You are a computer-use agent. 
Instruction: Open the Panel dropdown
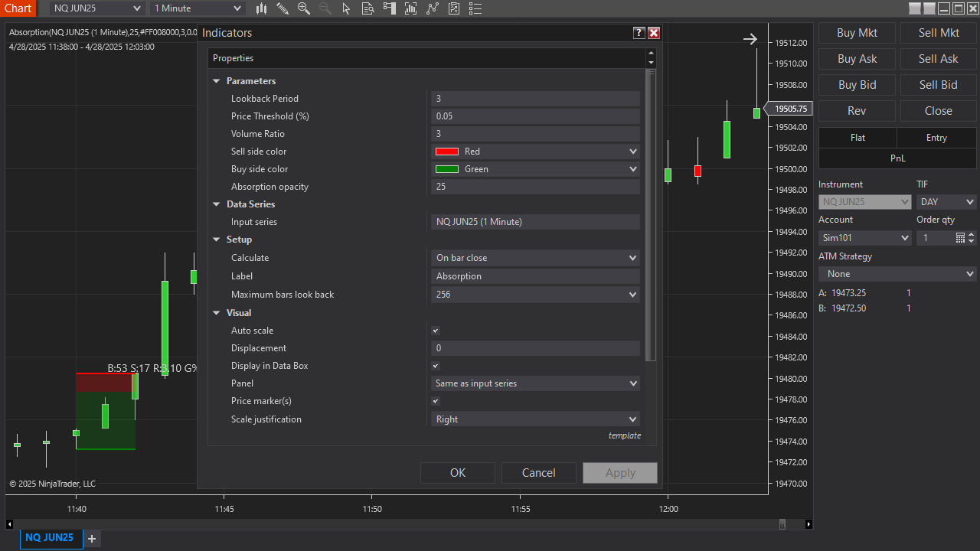click(x=535, y=383)
